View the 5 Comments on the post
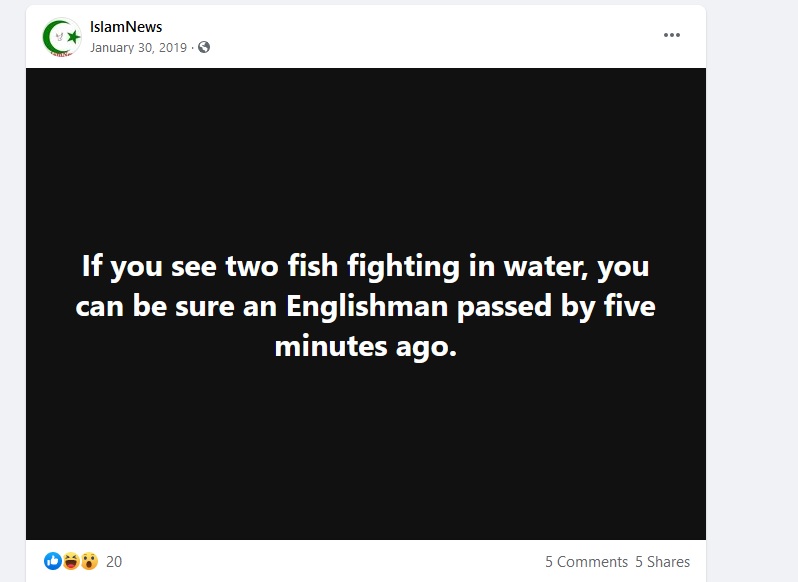 pyautogui.click(x=586, y=561)
